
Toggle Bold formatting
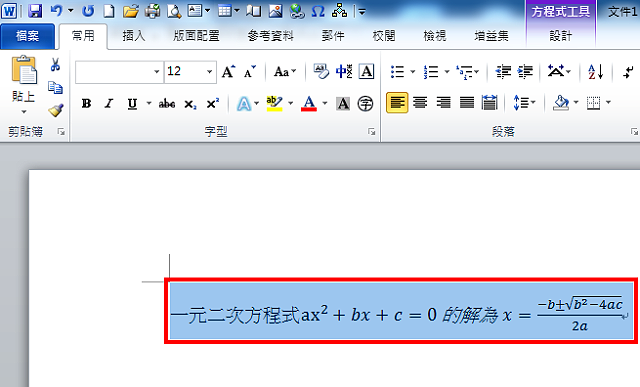(x=86, y=104)
